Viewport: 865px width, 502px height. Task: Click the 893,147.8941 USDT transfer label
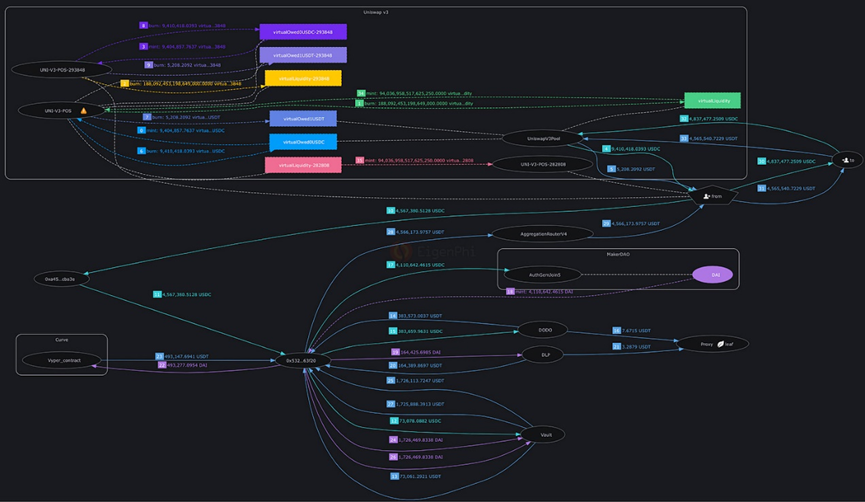click(185, 356)
